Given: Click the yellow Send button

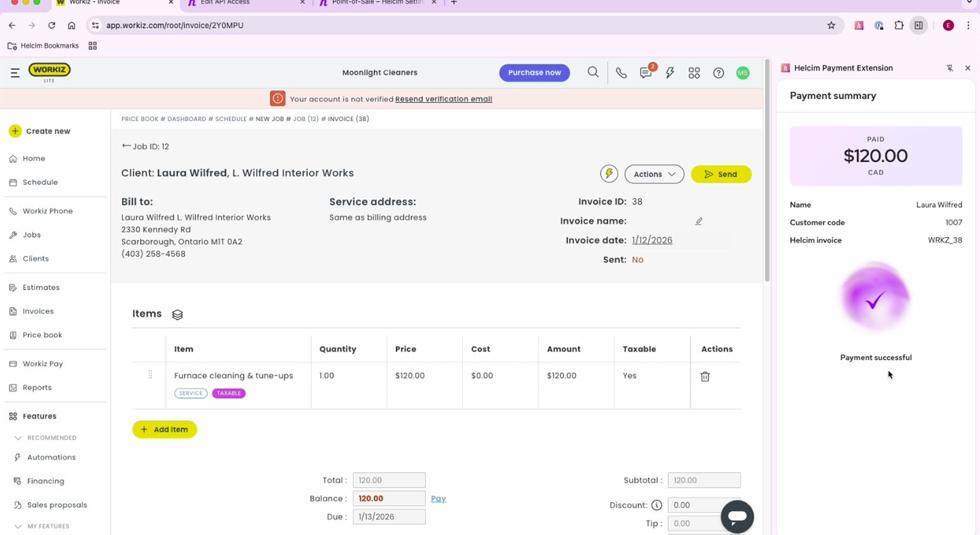Looking at the screenshot, I should pyautogui.click(x=721, y=174).
